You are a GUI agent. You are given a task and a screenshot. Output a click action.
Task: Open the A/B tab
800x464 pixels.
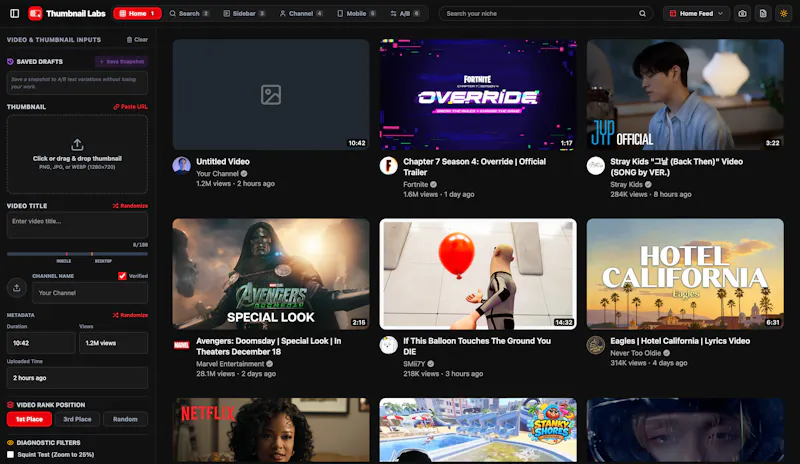coord(405,13)
